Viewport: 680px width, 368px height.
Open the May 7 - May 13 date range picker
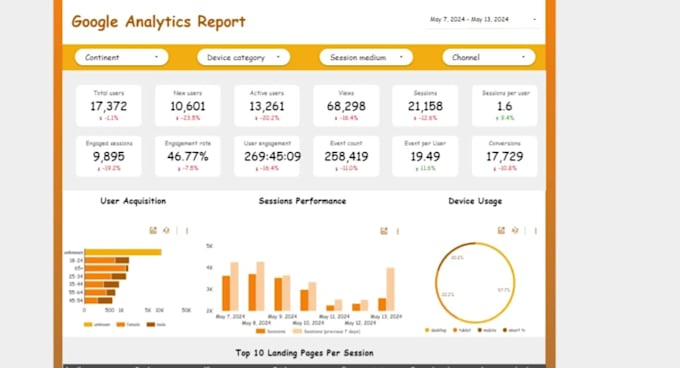coord(482,20)
